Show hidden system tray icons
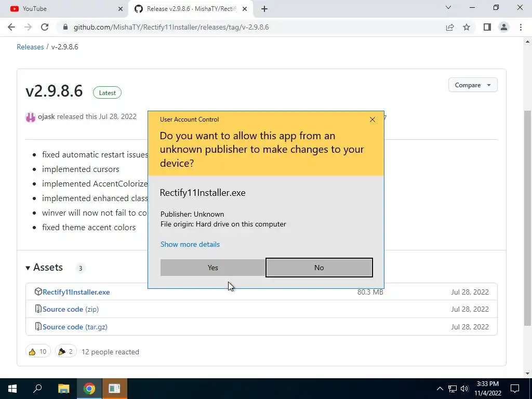Screen dimensions: 532x399 pyautogui.click(x=440, y=389)
